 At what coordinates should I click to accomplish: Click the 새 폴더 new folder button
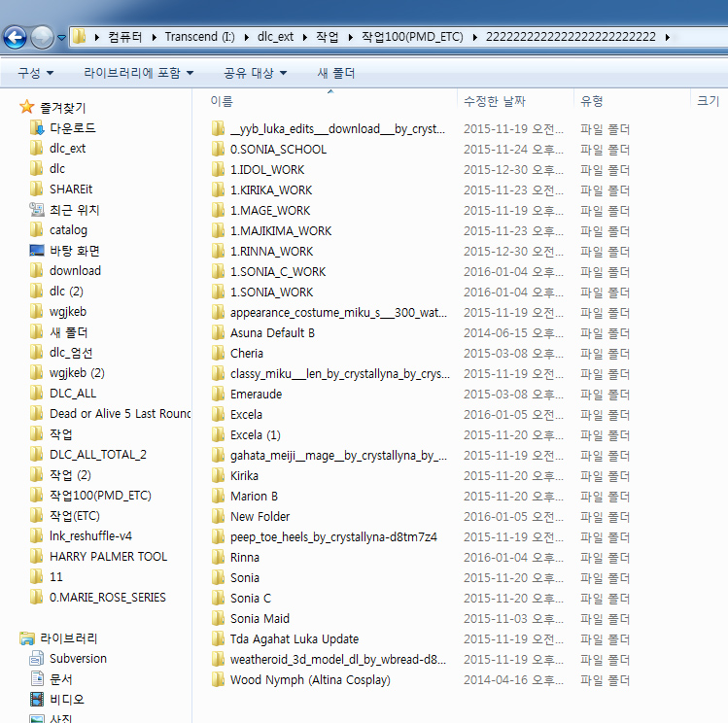335,73
